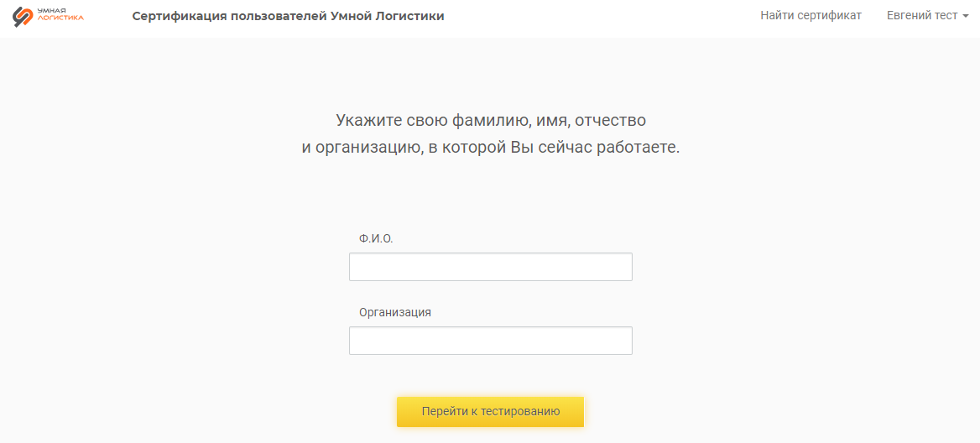Expand the caret next to Евгений тест
980x443 pixels.
point(964,16)
